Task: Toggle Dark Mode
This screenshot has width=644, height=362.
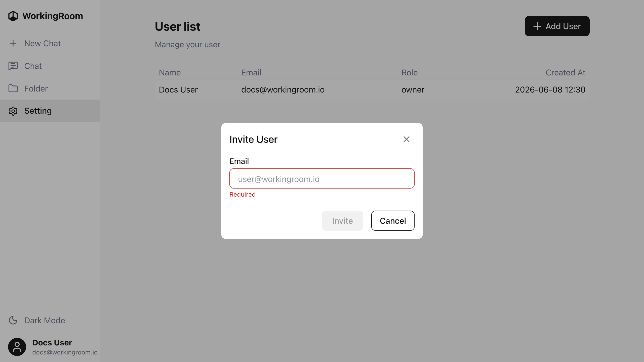Action: pos(50,321)
